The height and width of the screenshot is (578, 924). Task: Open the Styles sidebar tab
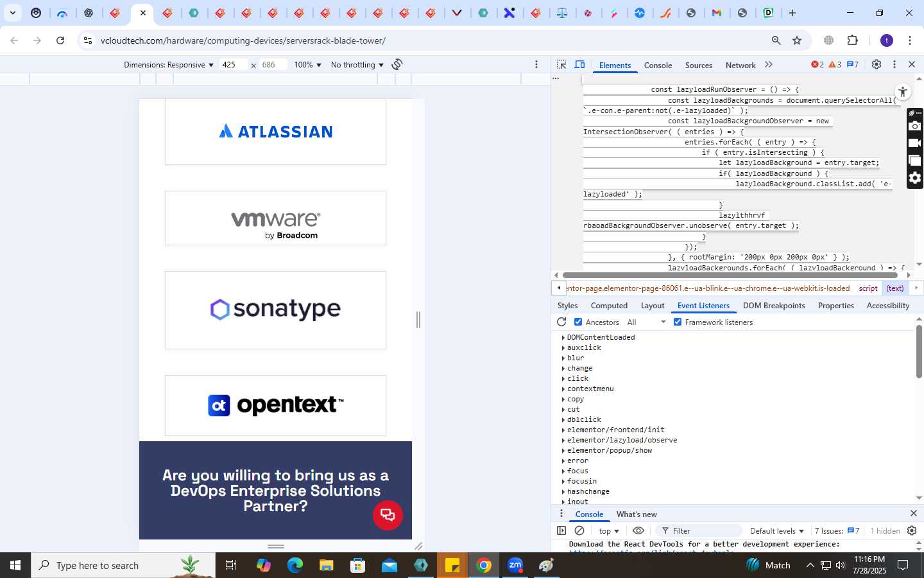(567, 306)
